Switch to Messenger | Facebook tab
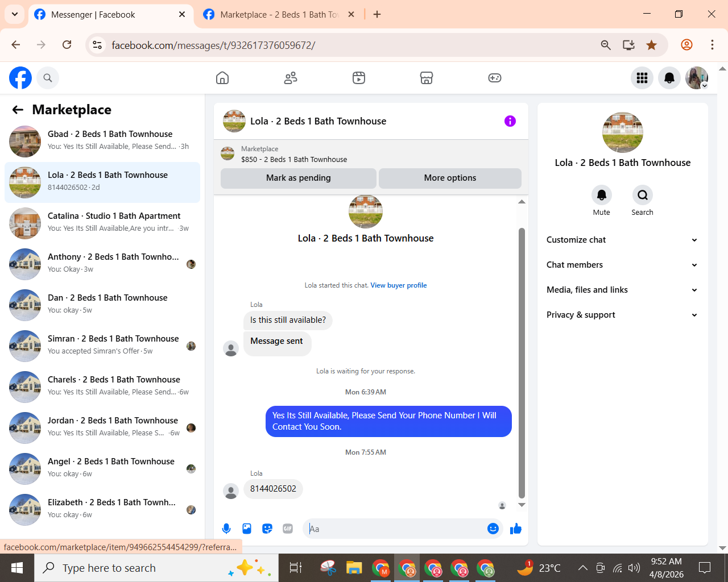Viewport: 728px width, 582px height. [110, 15]
